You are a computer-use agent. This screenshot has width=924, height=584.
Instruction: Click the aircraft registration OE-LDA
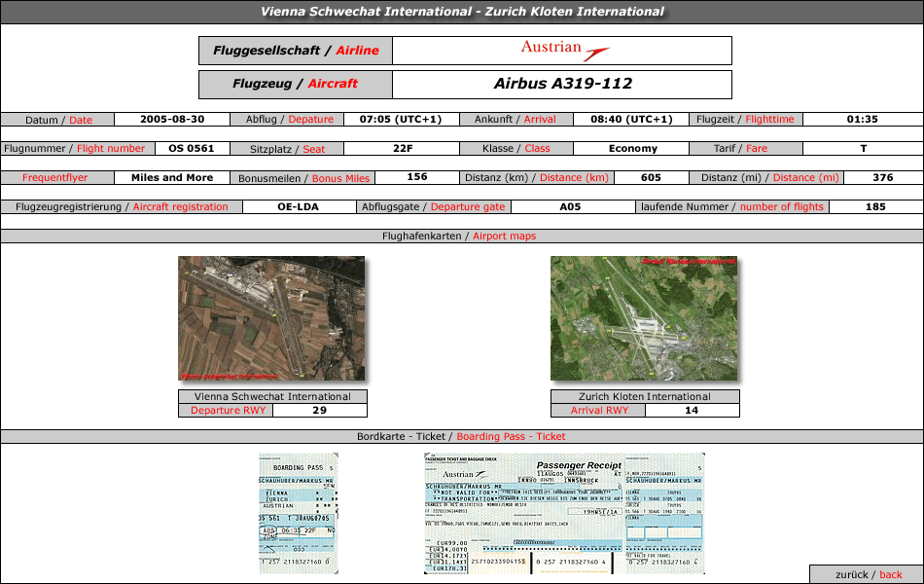pyautogui.click(x=298, y=206)
